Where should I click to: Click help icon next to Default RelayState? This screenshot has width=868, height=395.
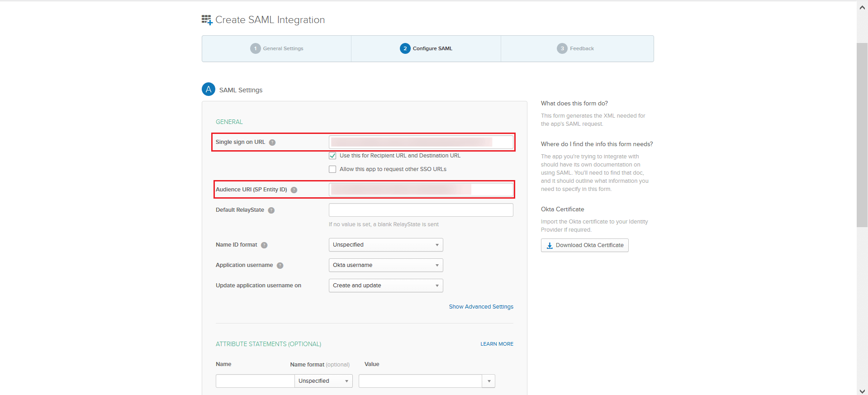(271, 210)
